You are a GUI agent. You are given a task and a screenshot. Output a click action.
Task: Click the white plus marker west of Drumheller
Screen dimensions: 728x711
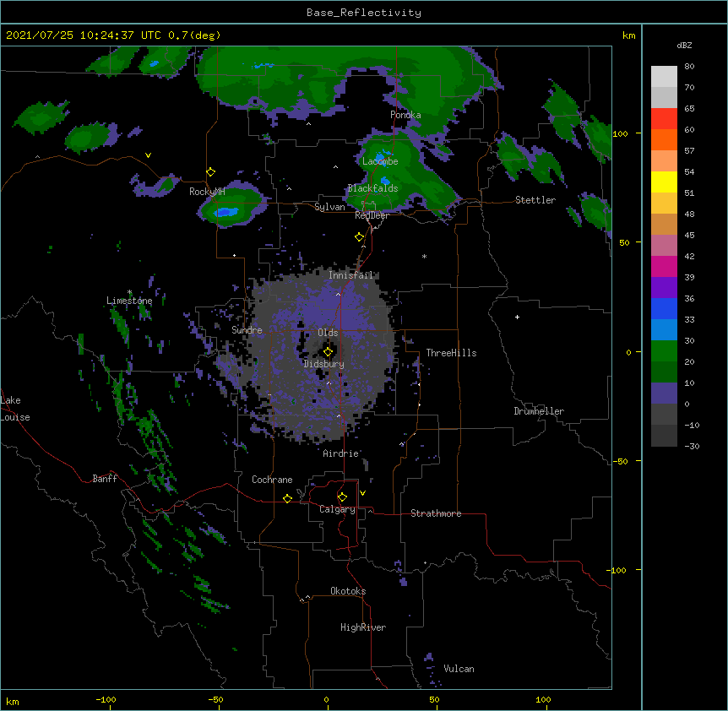[517, 317]
